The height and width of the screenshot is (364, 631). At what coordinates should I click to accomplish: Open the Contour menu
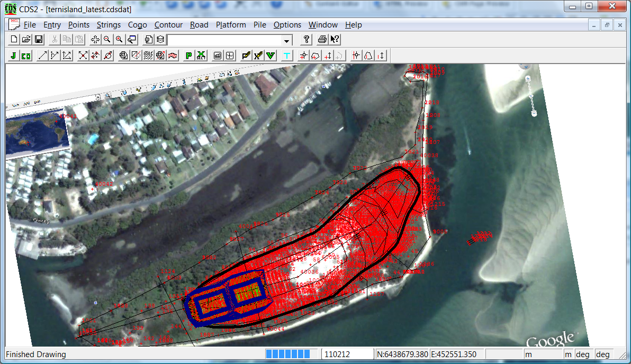click(168, 25)
